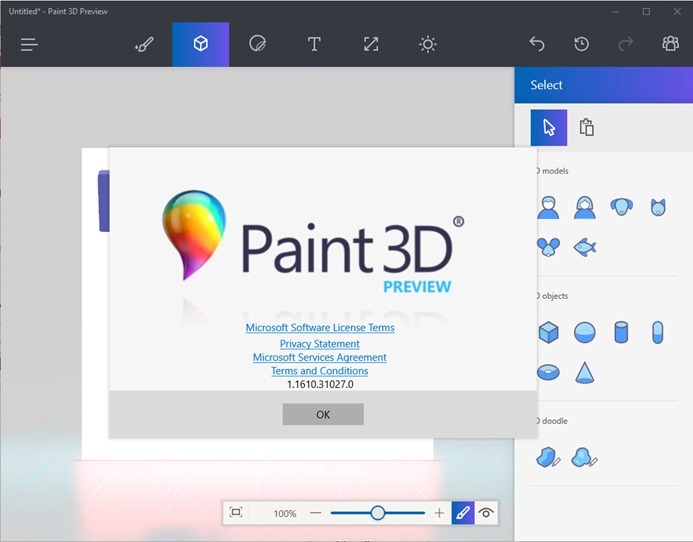Toggle the eye view mode button

coord(486,513)
